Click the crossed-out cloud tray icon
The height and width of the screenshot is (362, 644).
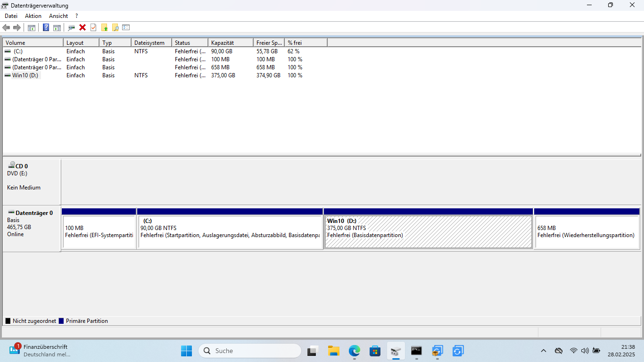pyautogui.click(x=559, y=351)
